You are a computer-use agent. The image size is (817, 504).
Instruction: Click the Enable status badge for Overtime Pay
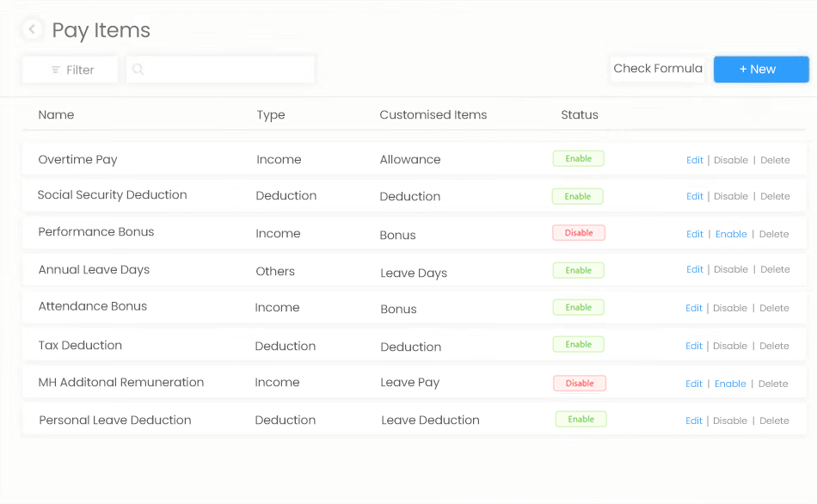pos(579,158)
